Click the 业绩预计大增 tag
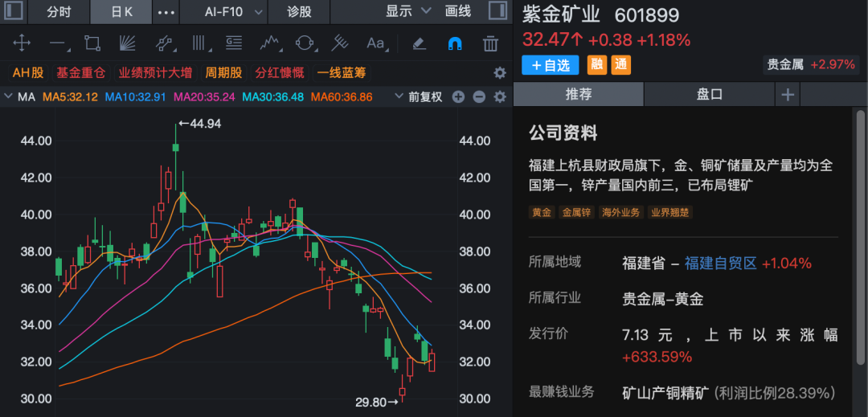 (x=155, y=73)
